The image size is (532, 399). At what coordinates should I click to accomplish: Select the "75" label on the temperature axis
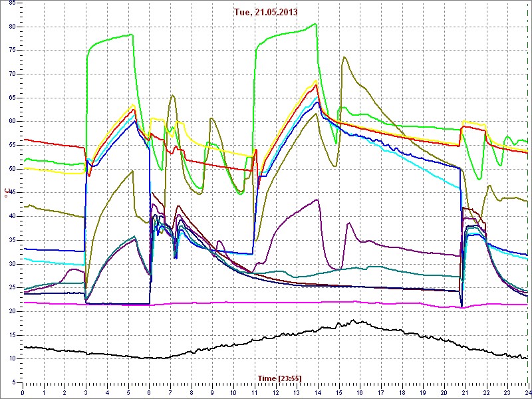tap(11, 51)
